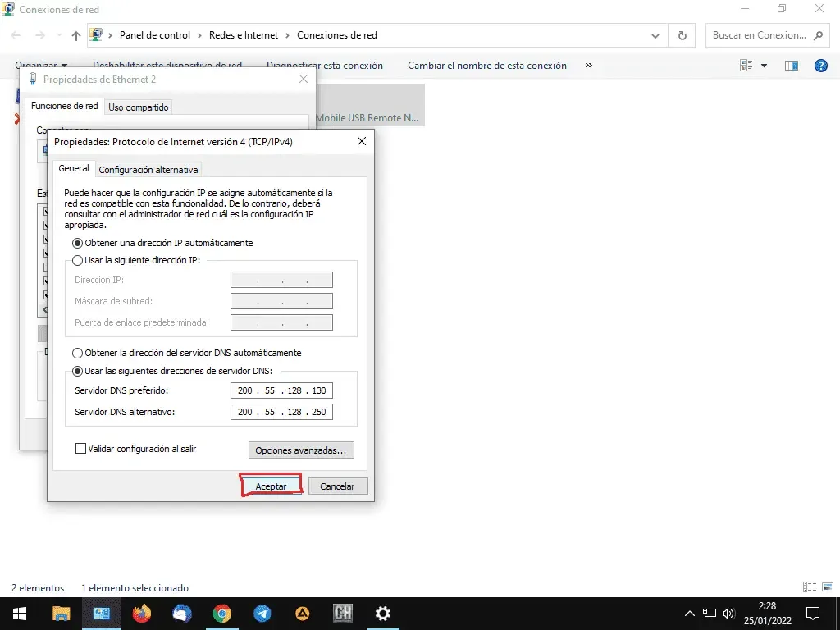Click the volume speaker tray icon
This screenshot has width=840, height=630.
[x=728, y=614]
